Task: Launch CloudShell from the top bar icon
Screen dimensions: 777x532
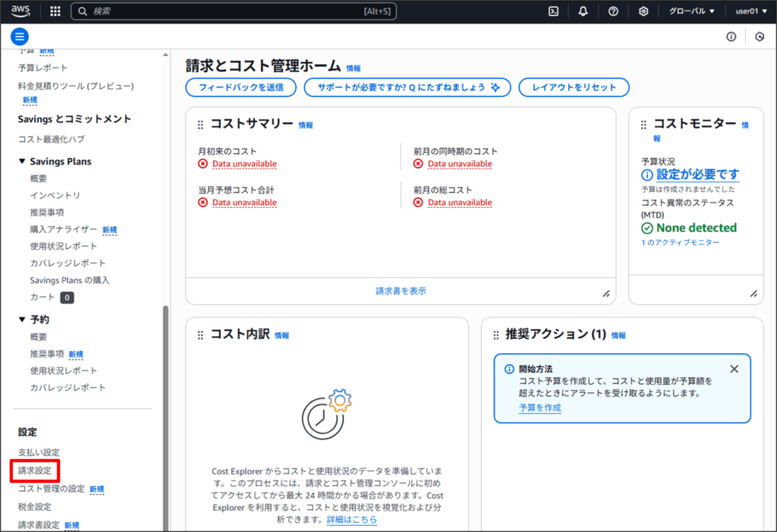Action: pyautogui.click(x=553, y=11)
